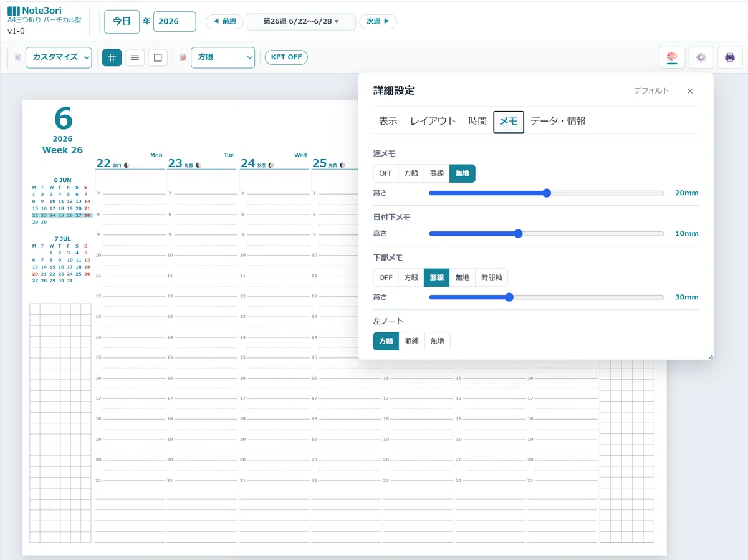Click the moon icon next to day 23

tap(198, 165)
